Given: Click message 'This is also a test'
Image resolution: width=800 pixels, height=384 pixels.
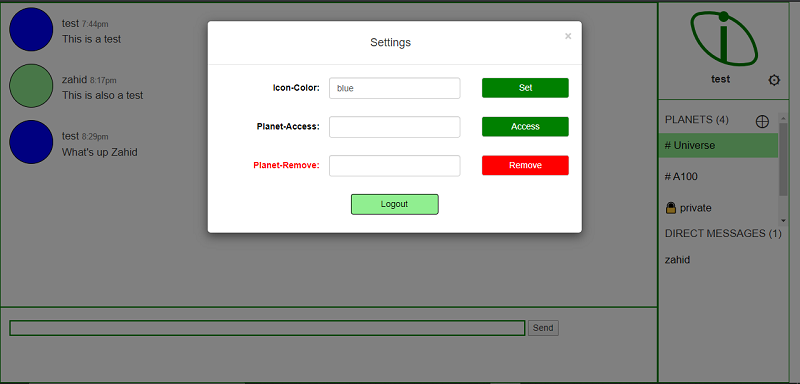Looking at the screenshot, I should (x=103, y=95).
